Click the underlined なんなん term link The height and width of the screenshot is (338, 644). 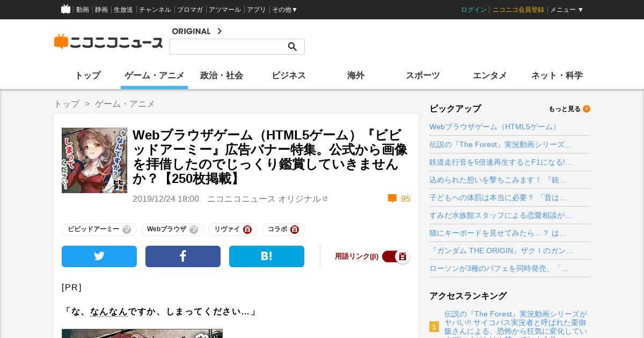tap(109, 312)
